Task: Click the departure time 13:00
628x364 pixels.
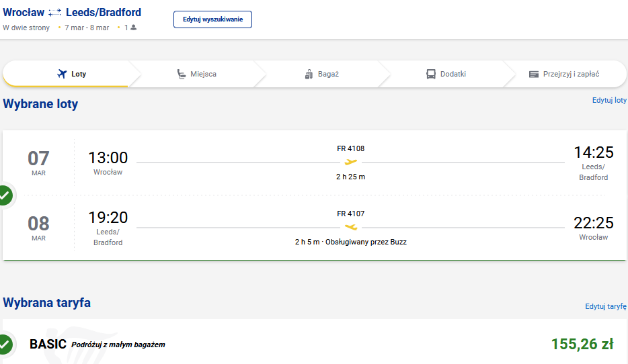Action: [108, 158]
